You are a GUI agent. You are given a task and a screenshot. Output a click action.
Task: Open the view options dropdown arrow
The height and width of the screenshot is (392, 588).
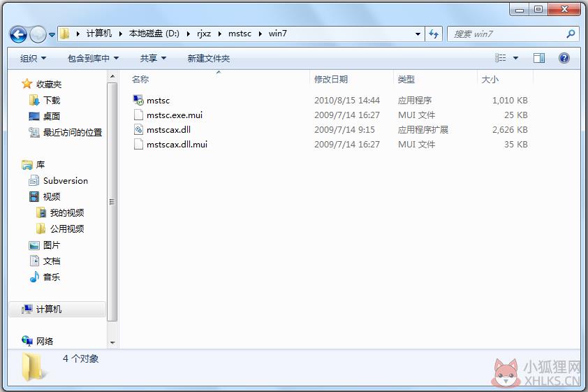coord(515,58)
